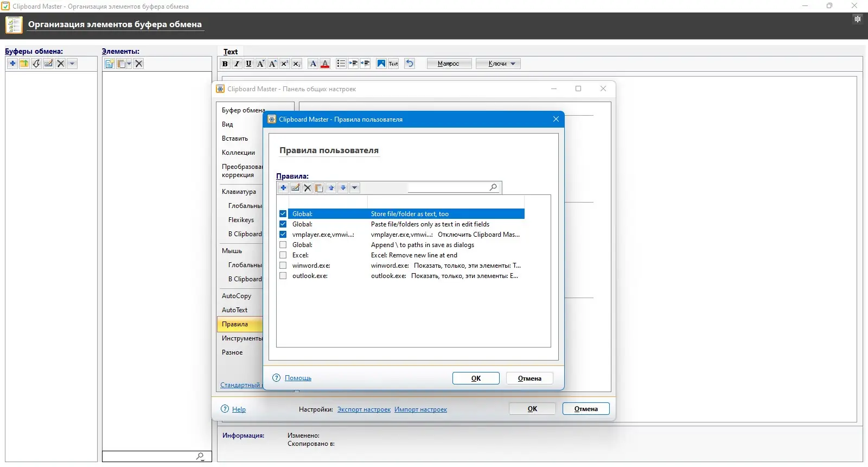Image resolution: width=868 pixels, height=467 pixels.
Task: Insert an image with the blue picture icon
Action: (x=381, y=64)
